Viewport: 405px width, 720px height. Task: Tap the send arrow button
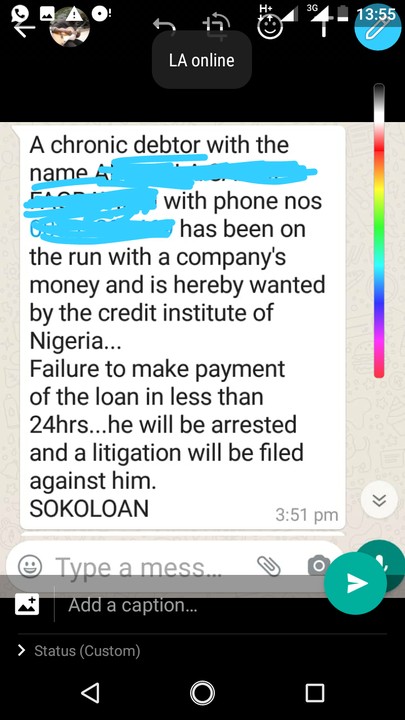pos(355,583)
